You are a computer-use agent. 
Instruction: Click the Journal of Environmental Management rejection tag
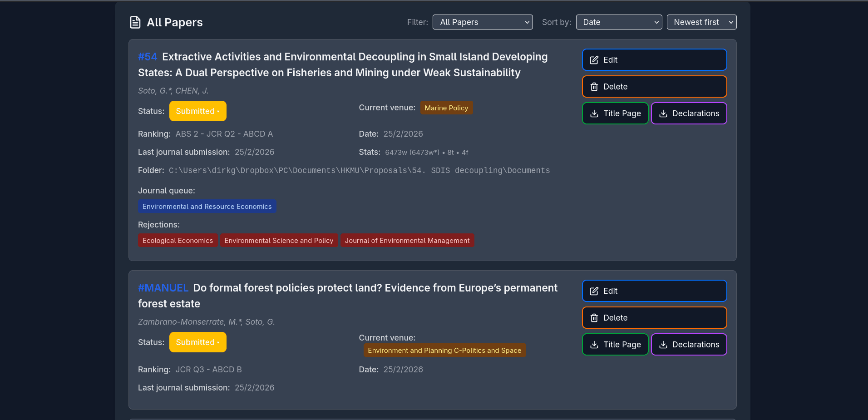[407, 240]
